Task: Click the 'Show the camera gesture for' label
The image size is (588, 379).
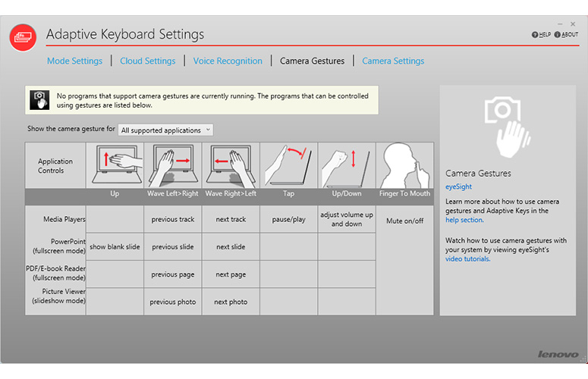Action: point(71,128)
